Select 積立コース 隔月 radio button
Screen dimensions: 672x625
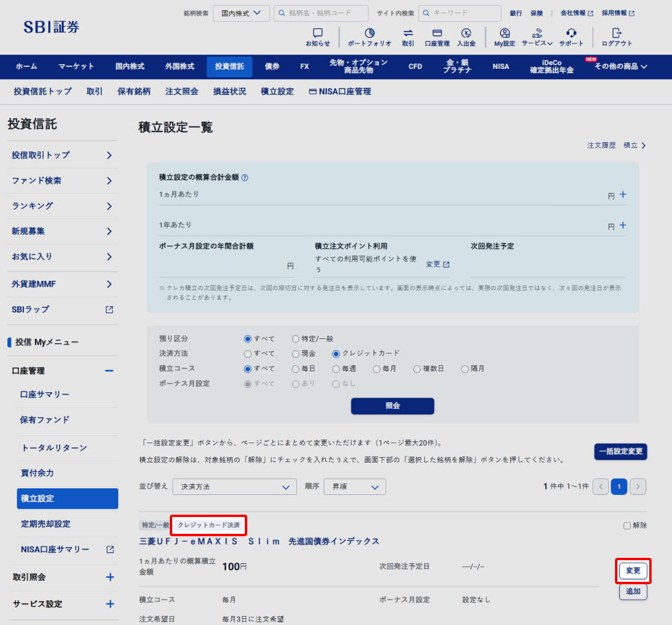[464, 369]
